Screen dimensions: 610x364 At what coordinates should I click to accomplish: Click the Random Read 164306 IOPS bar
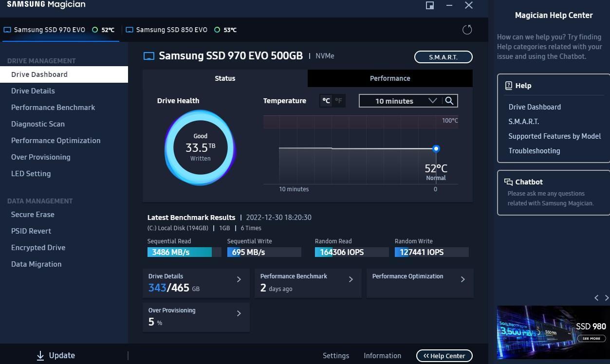coord(351,252)
